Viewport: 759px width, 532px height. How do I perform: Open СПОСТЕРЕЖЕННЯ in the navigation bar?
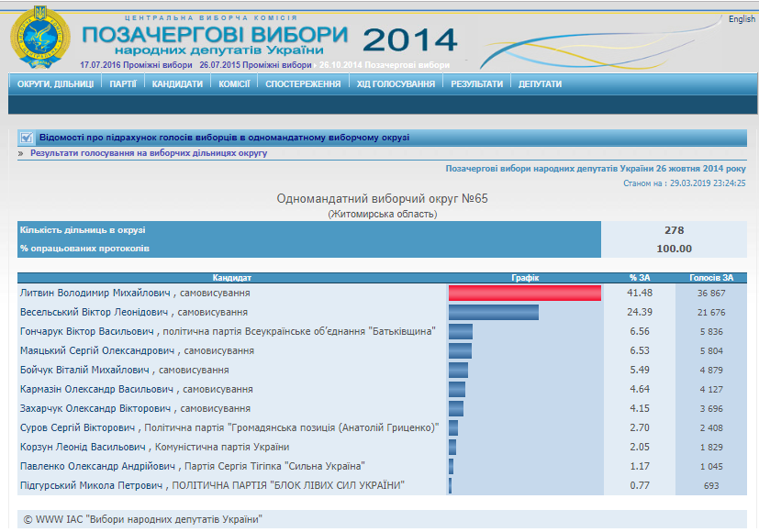(303, 84)
